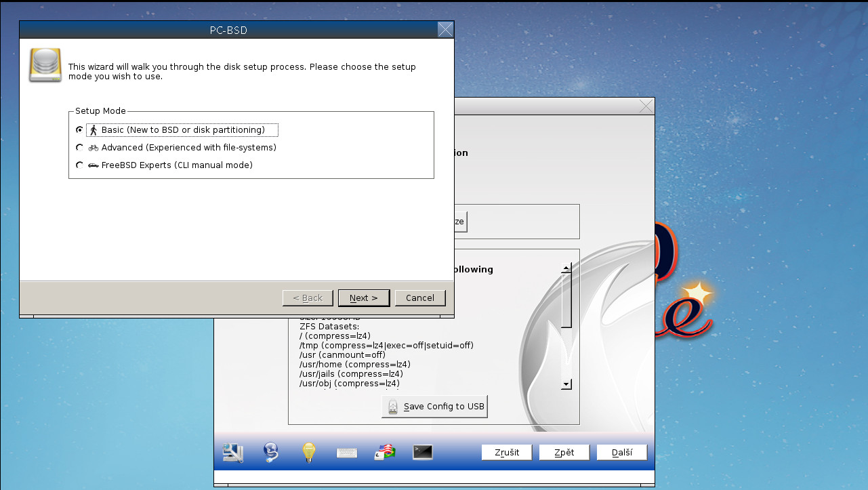The width and height of the screenshot is (868, 490).
Task: Open the system hardware diagnostics tool
Action: (232, 452)
